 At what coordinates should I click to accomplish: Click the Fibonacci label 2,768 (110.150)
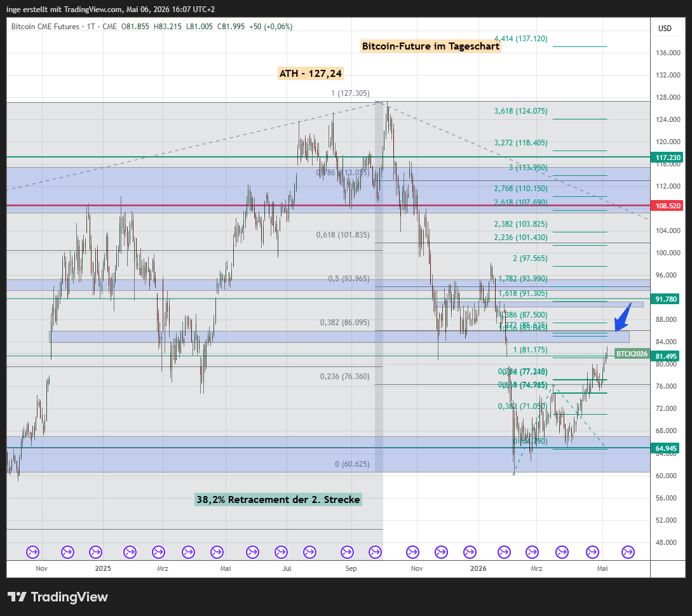[x=521, y=189]
